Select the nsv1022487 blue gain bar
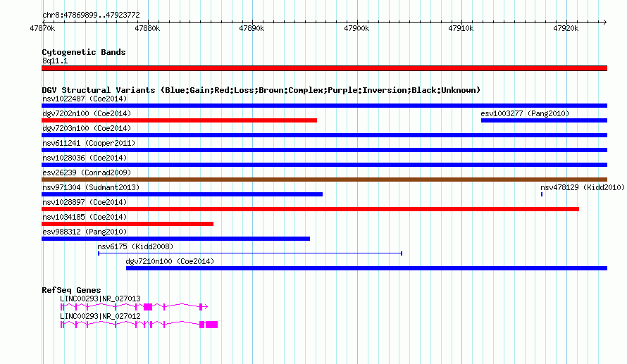 tap(324, 106)
